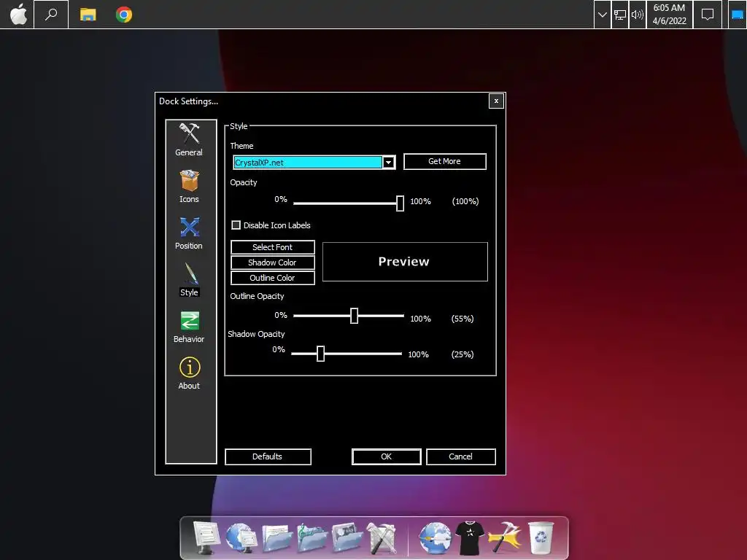
Task: Click the Select Font button
Action: (273, 247)
